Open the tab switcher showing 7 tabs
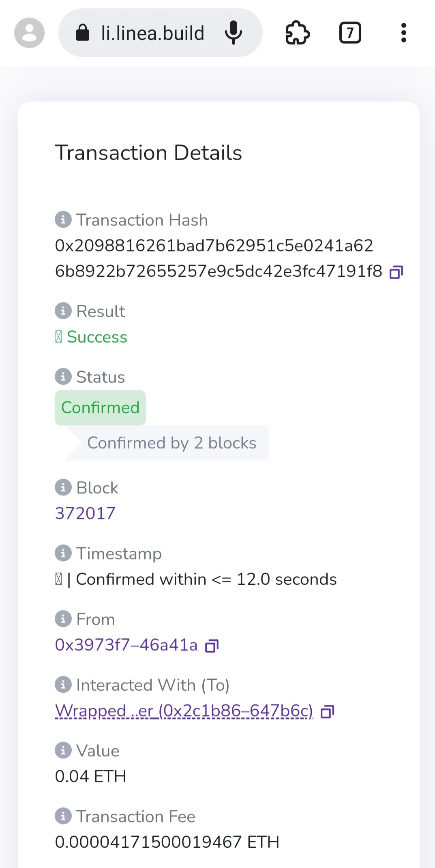This screenshot has width=435, height=868. tap(350, 33)
